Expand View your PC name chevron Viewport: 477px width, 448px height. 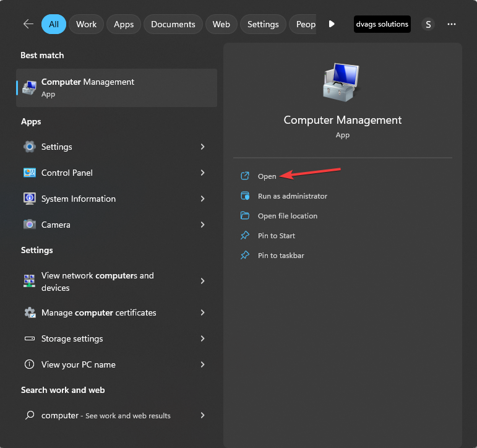202,364
